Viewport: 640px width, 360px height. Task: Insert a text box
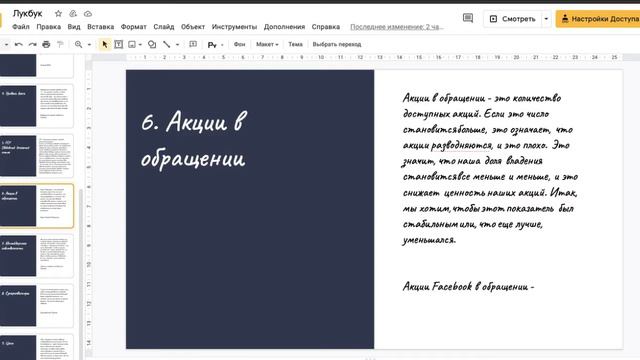tap(118, 44)
